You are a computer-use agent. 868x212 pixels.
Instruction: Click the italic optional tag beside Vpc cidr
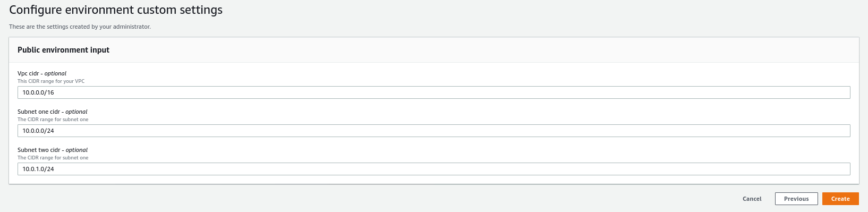pos(55,73)
